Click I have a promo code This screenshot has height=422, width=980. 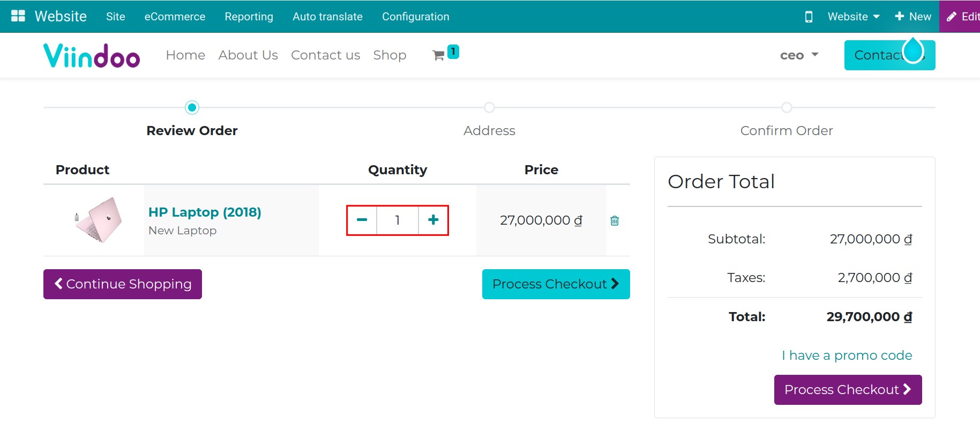point(847,356)
